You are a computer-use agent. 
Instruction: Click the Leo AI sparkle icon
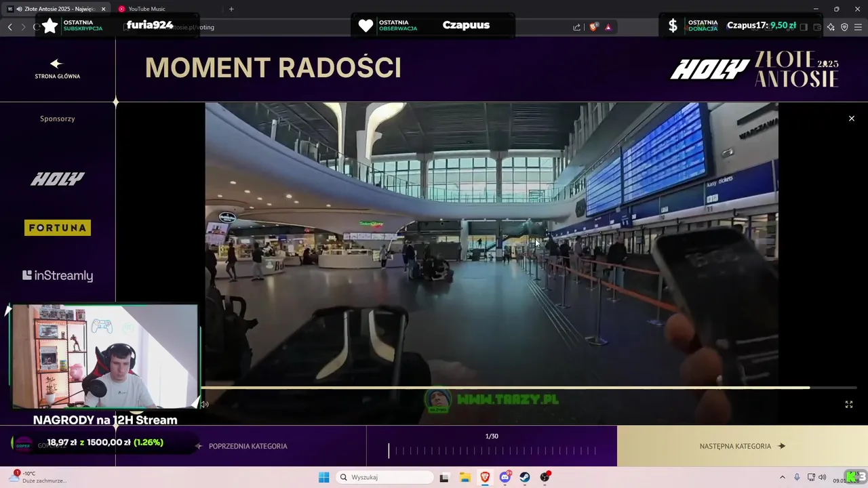click(x=831, y=27)
